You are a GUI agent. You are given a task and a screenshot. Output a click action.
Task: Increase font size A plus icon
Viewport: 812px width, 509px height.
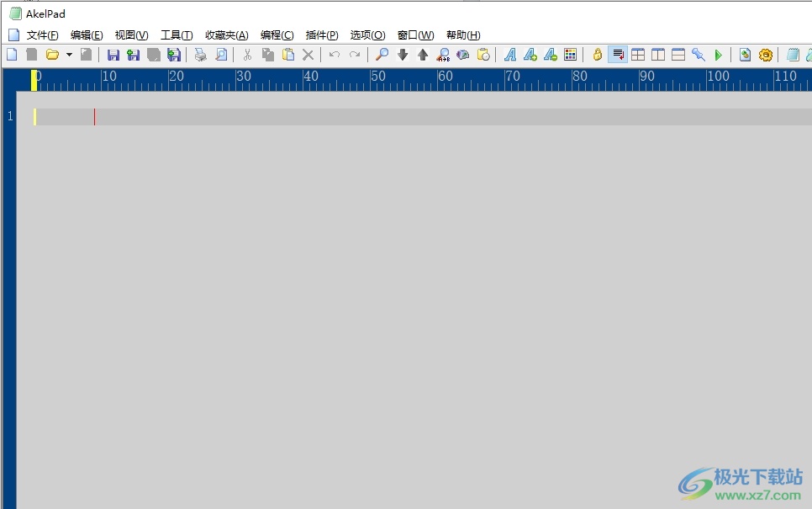530,55
